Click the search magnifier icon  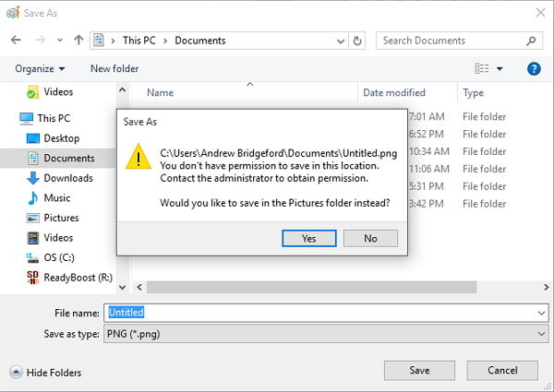point(531,41)
